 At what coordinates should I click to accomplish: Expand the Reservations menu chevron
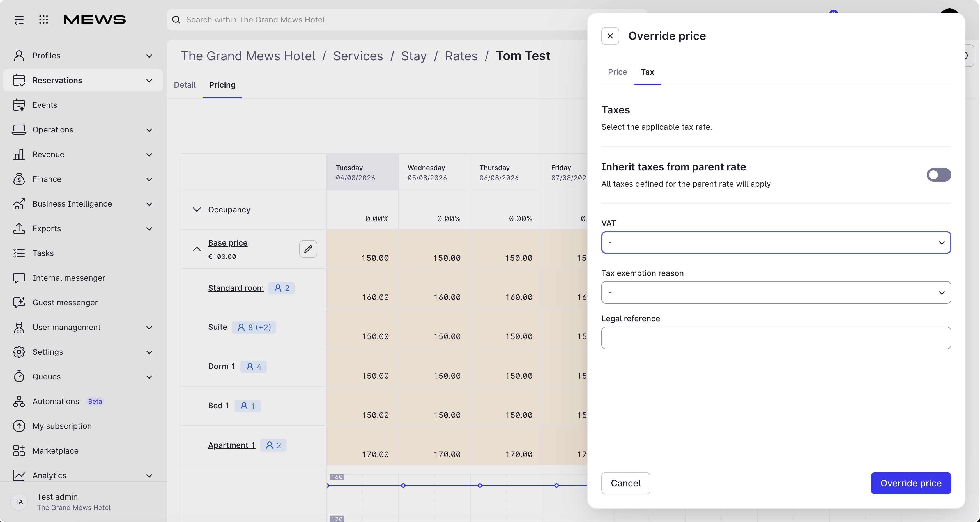[149, 81]
